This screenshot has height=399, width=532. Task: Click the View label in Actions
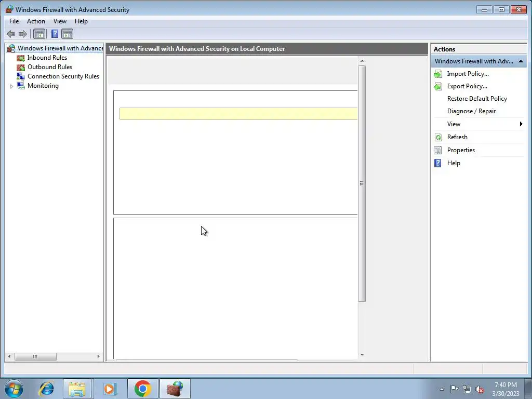point(454,124)
